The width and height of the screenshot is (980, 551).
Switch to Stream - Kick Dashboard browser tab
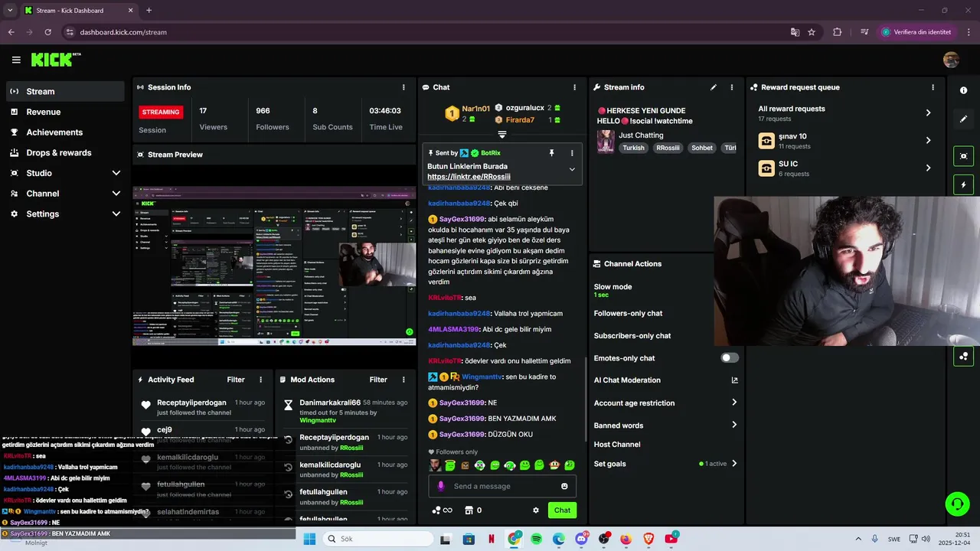coord(78,11)
